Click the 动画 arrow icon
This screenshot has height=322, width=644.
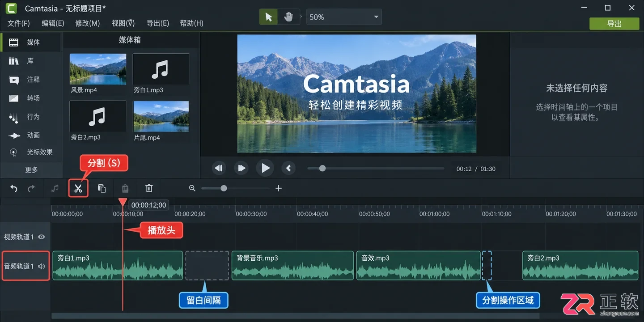coord(14,136)
